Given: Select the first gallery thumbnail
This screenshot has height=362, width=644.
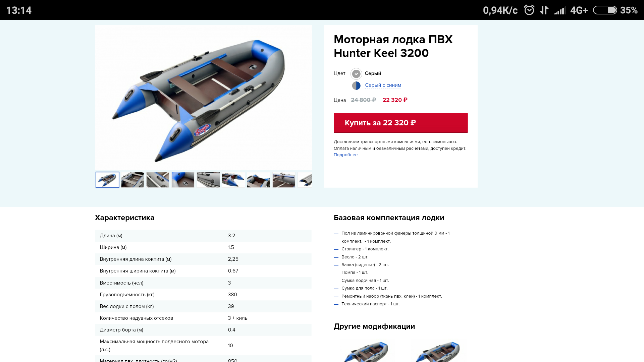Looking at the screenshot, I should click(107, 180).
